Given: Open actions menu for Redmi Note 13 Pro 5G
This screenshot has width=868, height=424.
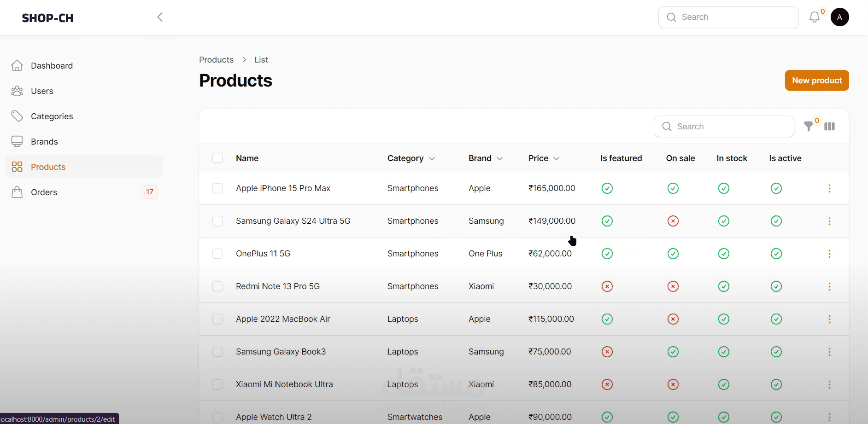Looking at the screenshot, I should coord(829,286).
